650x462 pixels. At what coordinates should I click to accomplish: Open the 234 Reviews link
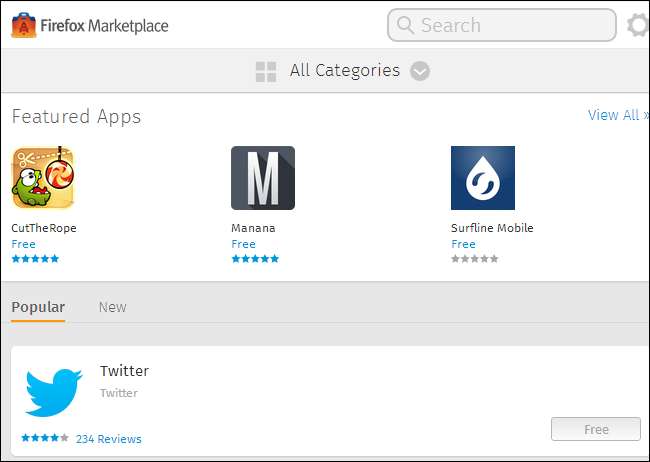tap(108, 439)
